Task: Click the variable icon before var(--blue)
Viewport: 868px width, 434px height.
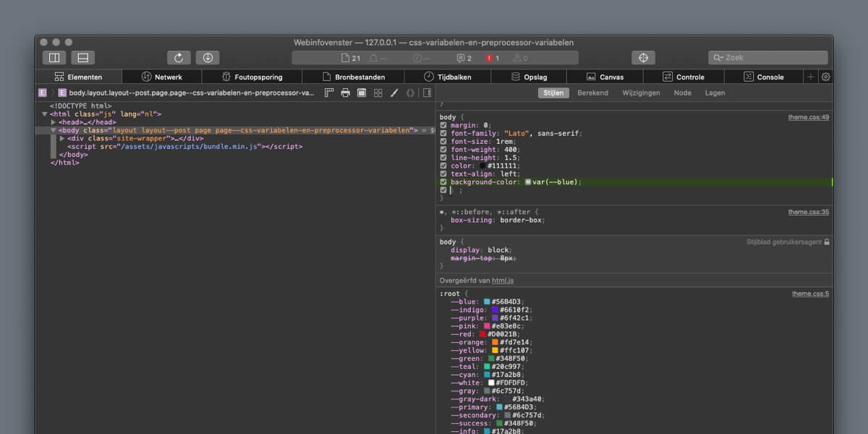Action: pos(529,182)
